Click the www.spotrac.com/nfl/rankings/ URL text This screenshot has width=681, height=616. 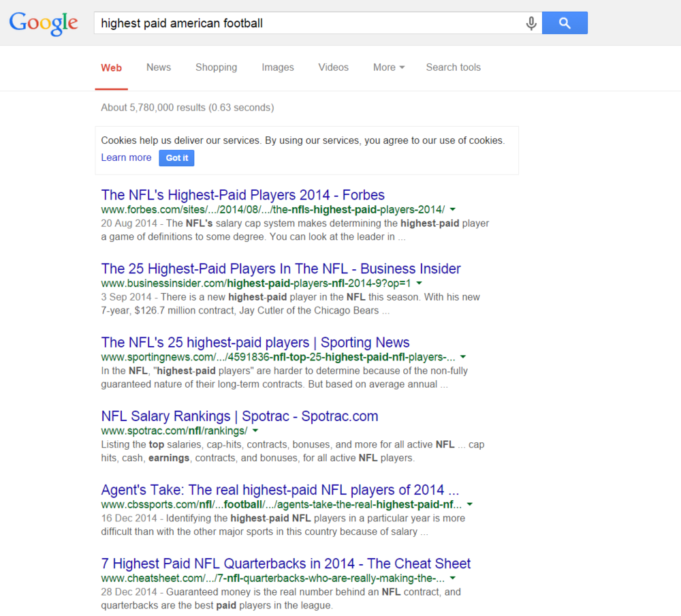174,431
